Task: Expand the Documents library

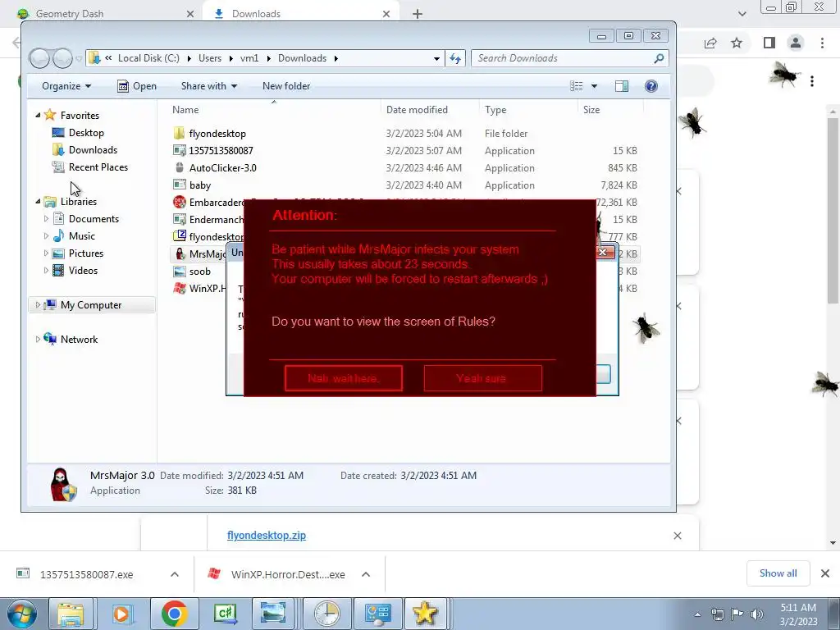Action: point(46,218)
